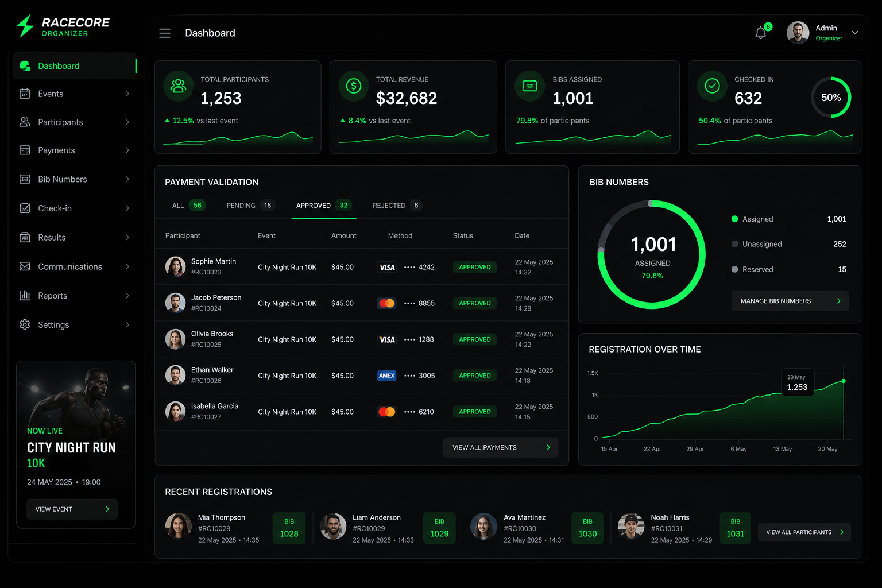Expand the Results menu chevron

pos(127,237)
